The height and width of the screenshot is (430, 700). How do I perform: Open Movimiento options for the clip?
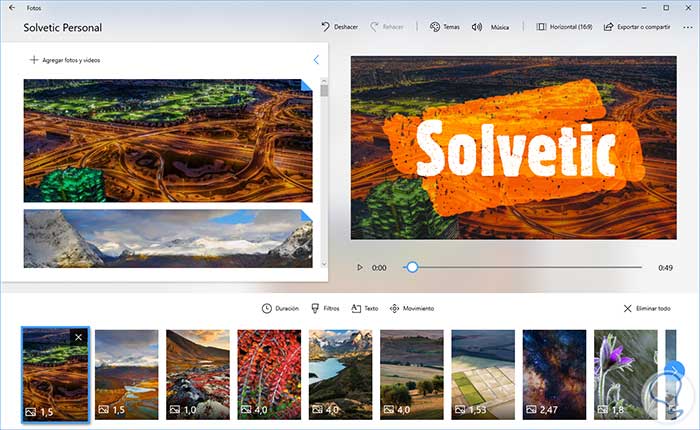412,308
